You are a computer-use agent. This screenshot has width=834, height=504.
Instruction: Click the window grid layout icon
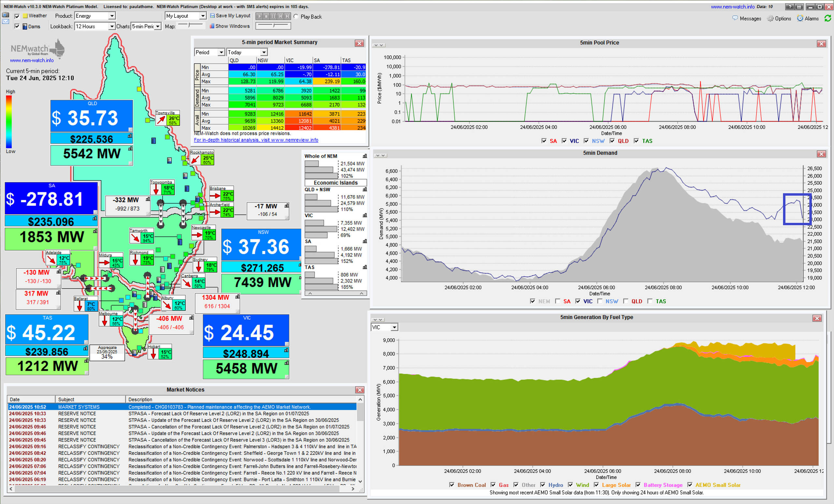799,7
